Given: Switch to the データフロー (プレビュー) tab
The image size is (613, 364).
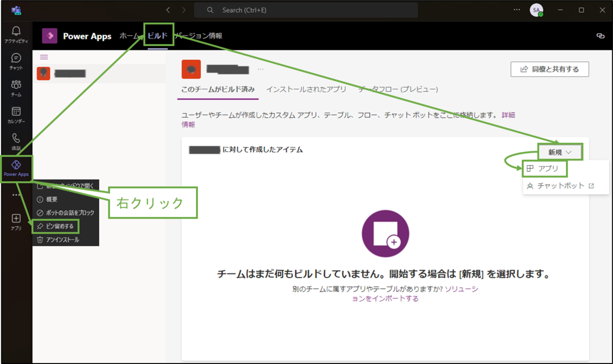Looking at the screenshot, I should coord(398,89).
